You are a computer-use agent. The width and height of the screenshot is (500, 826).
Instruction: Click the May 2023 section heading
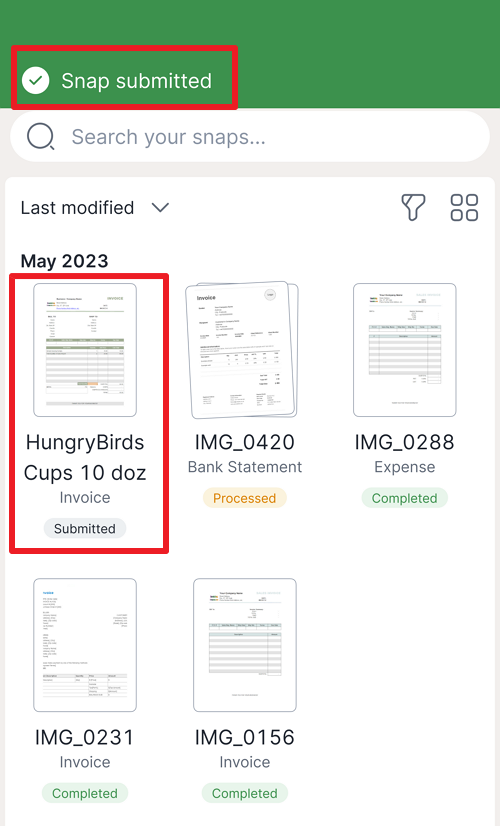(64, 261)
